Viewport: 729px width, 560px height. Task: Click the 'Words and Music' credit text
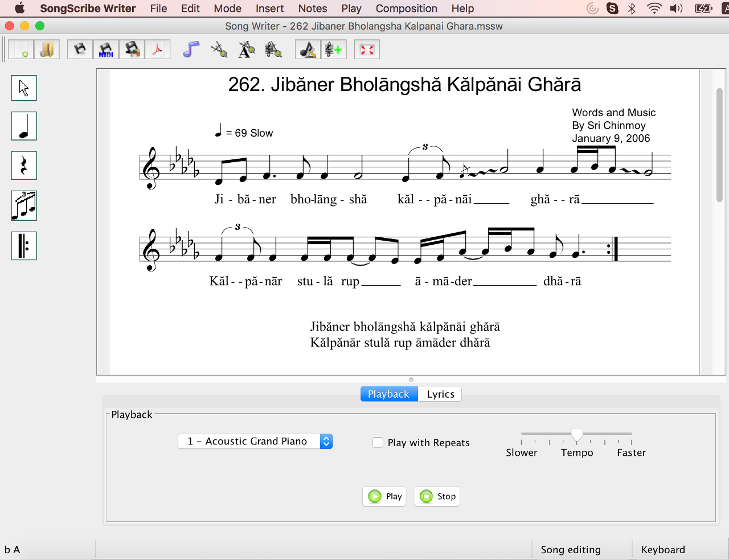pos(614,113)
